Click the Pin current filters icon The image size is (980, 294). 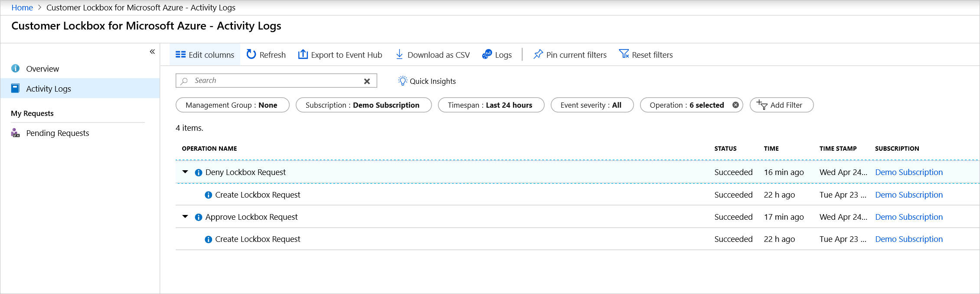[x=538, y=54]
